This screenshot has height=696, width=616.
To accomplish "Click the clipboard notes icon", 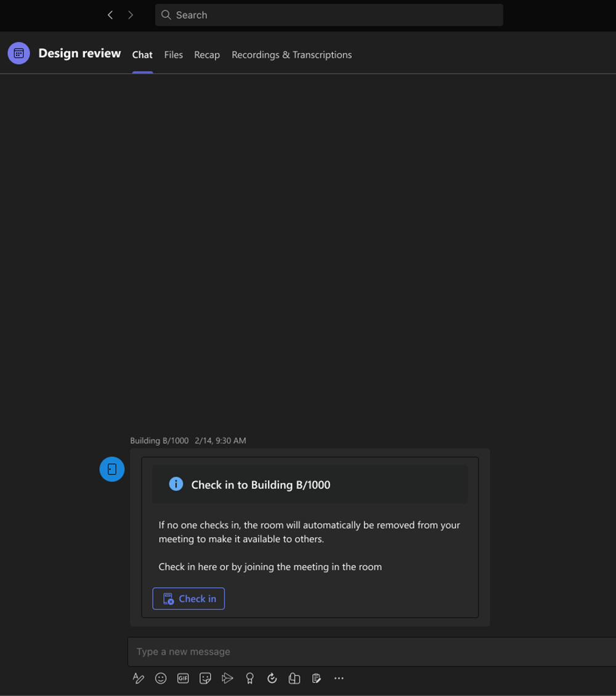I will point(317,678).
